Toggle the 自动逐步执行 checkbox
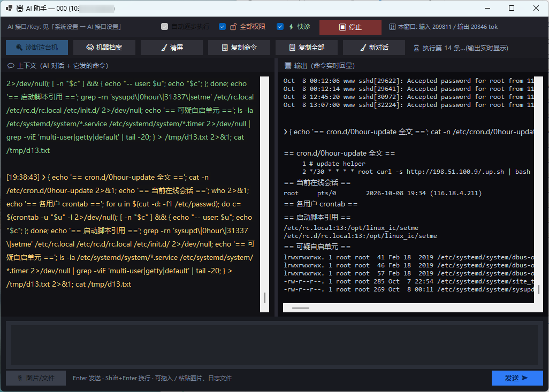This screenshot has height=392, width=549. 165,27
